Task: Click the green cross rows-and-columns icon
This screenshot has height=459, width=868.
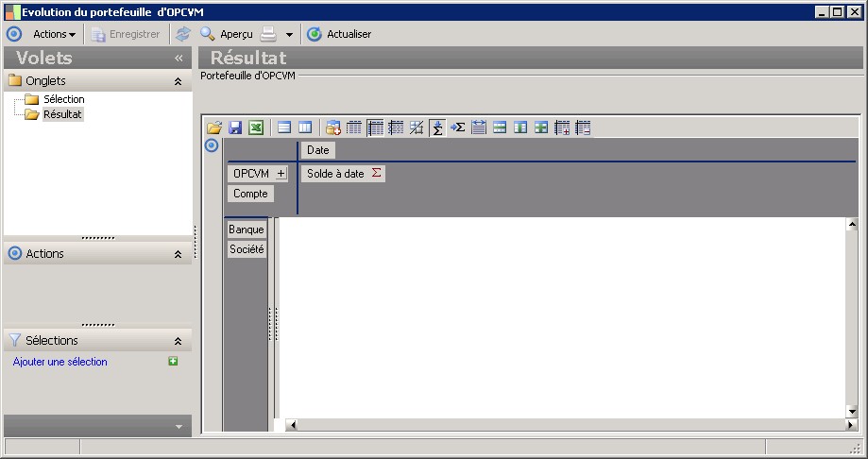Action: tap(541, 127)
